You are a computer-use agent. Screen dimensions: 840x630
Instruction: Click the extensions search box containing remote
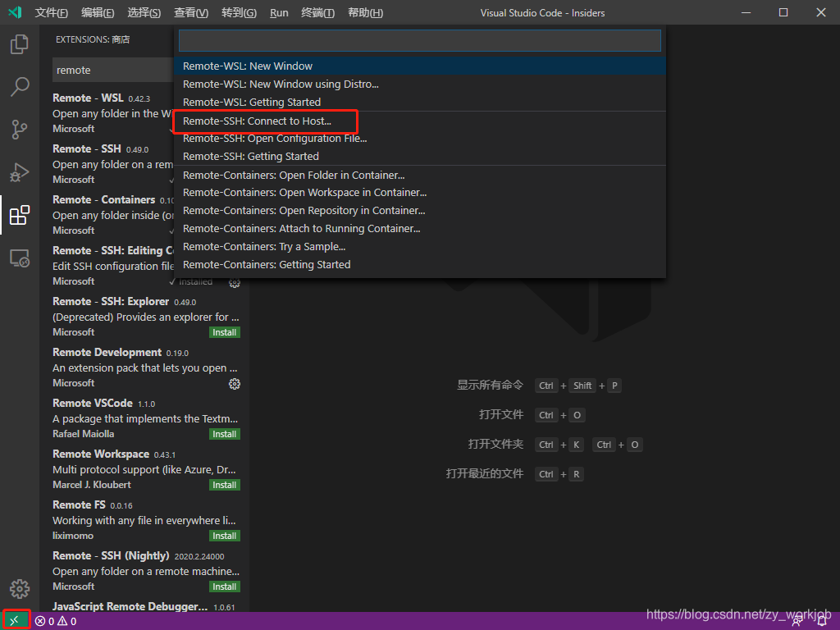pyautogui.click(x=113, y=71)
